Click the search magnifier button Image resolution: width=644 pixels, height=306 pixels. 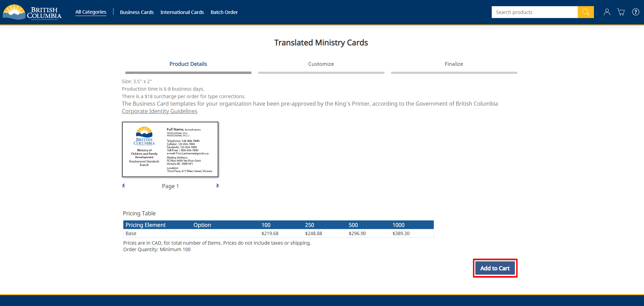[586, 12]
